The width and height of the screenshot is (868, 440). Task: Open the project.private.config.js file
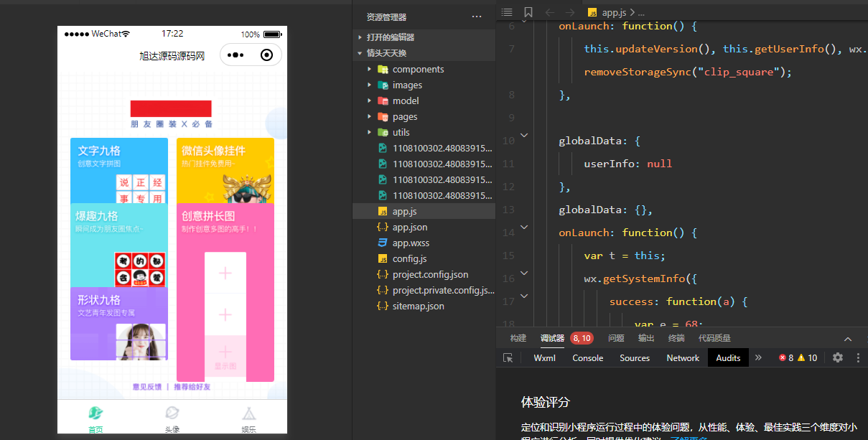click(x=424, y=290)
